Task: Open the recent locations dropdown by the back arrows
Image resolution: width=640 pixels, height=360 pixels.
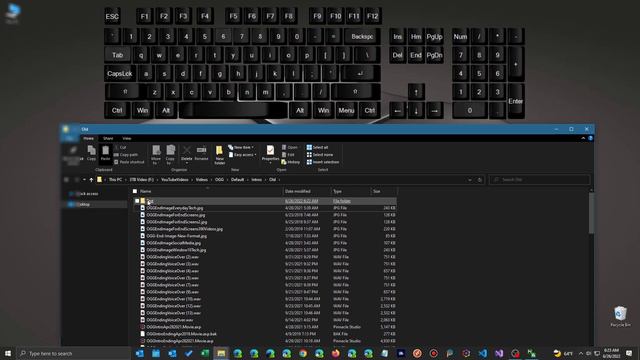Action: pos(84,180)
